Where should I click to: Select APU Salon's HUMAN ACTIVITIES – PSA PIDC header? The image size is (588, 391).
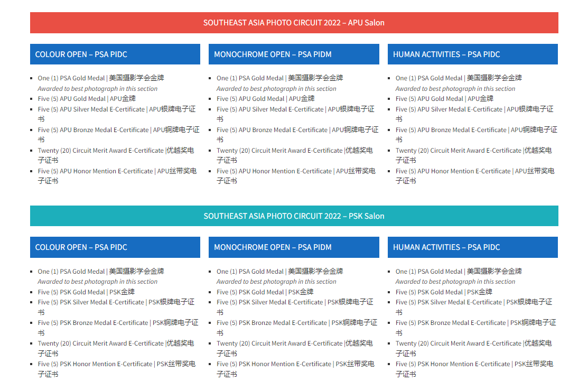(473, 54)
